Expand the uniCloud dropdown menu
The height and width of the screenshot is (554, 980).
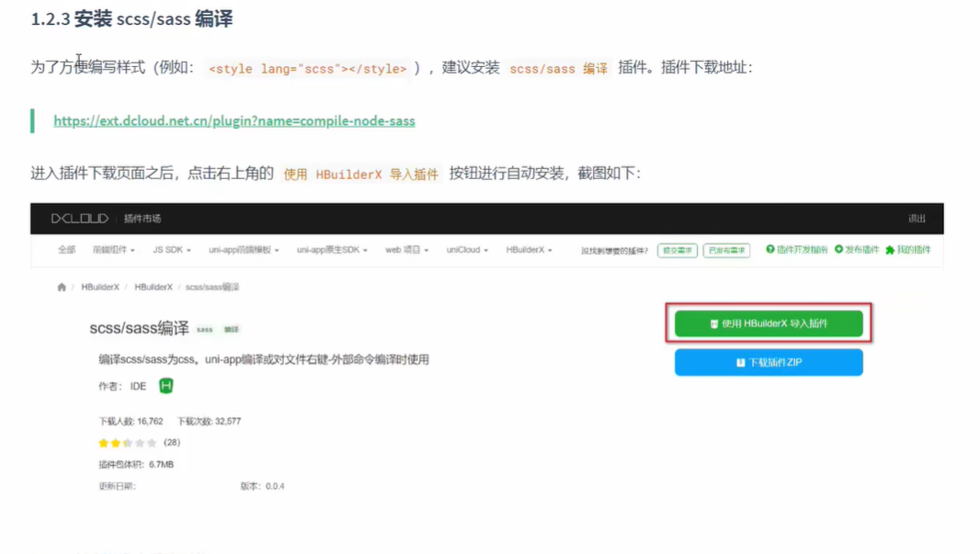pyautogui.click(x=467, y=250)
